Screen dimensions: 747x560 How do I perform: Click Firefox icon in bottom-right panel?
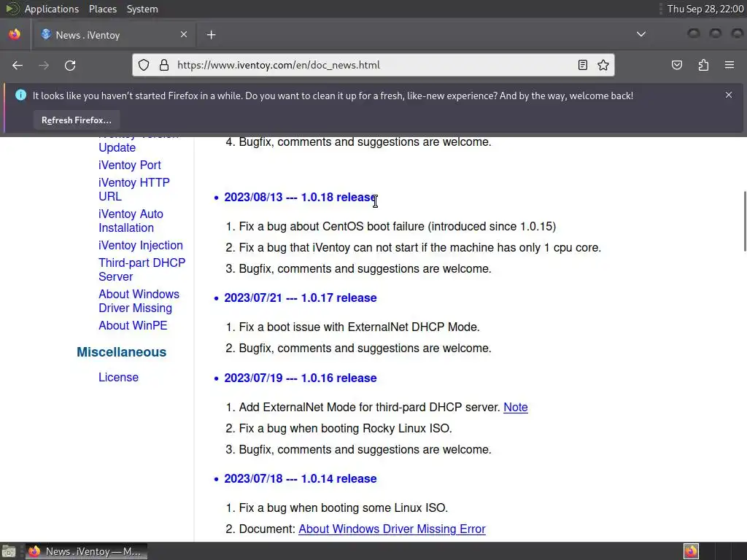click(x=691, y=551)
